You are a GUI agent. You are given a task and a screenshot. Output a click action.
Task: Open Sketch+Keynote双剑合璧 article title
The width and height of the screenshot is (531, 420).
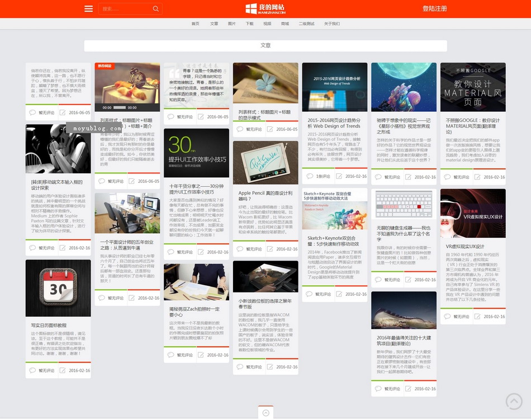tap(333, 241)
